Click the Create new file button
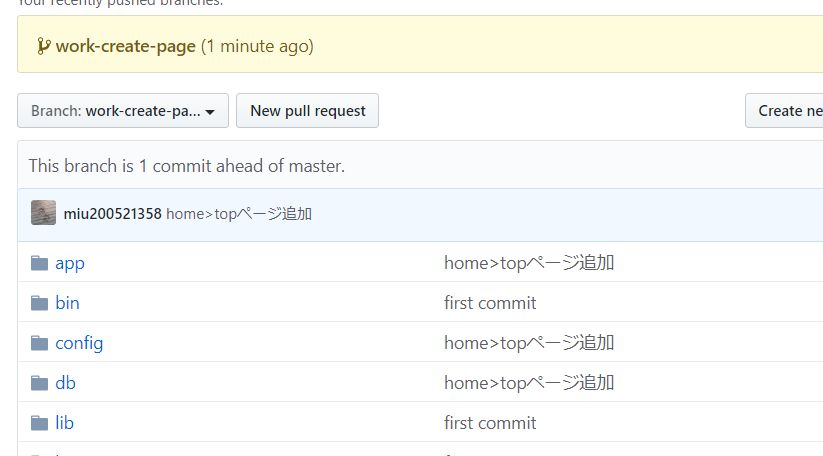Image resolution: width=823 pixels, height=456 pixels. point(784,111)
